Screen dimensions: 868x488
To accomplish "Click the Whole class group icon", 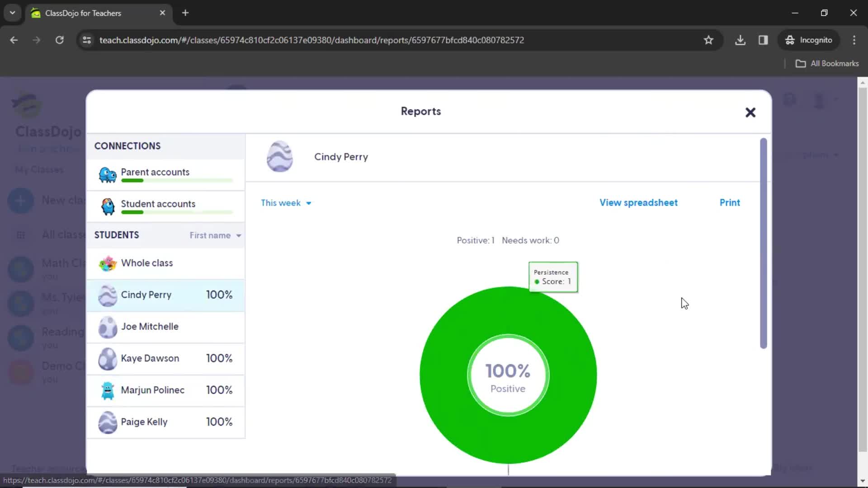I will [x=108, y=263].
